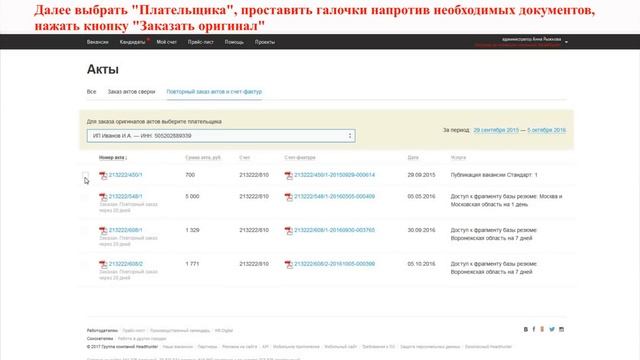This screenshot has width=640, height=360.
Task: Open act link 213222/450/1
Action: coord(126,175)
